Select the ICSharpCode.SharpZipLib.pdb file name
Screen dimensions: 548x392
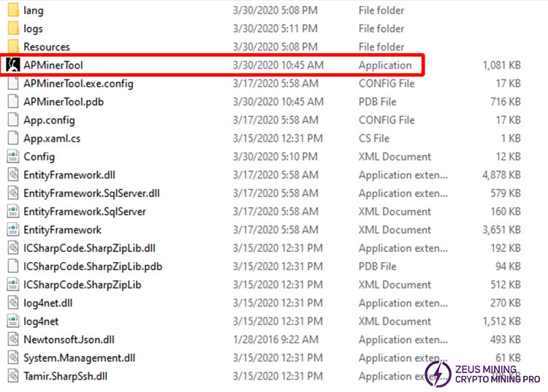coord(93,266)
